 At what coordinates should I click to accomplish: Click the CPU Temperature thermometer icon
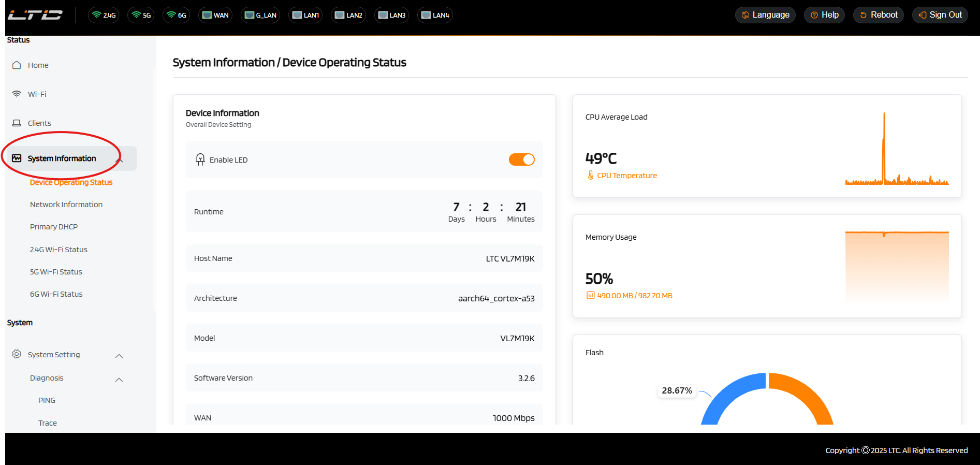click(x=590, y=176)
